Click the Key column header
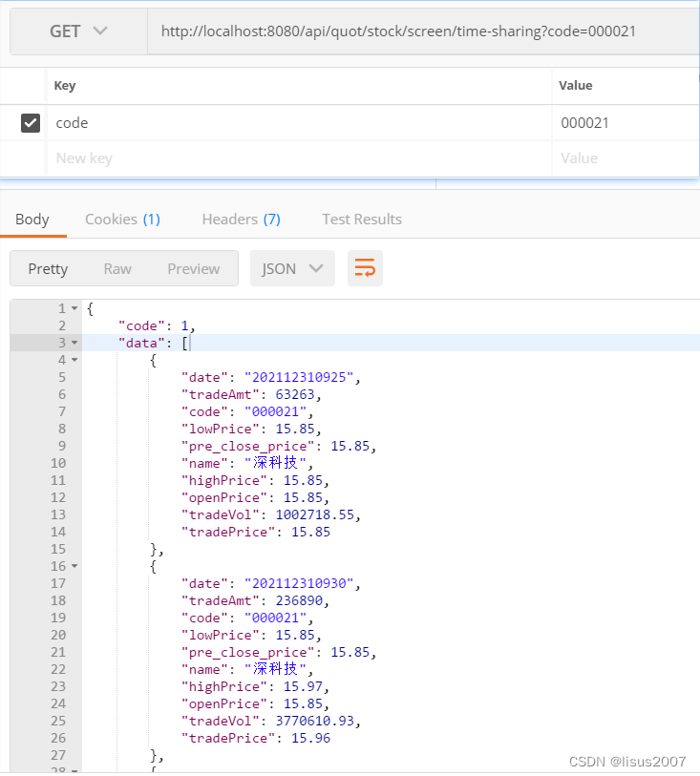The width and height of the screenshot is (700, 776). [x=65, y=86]
